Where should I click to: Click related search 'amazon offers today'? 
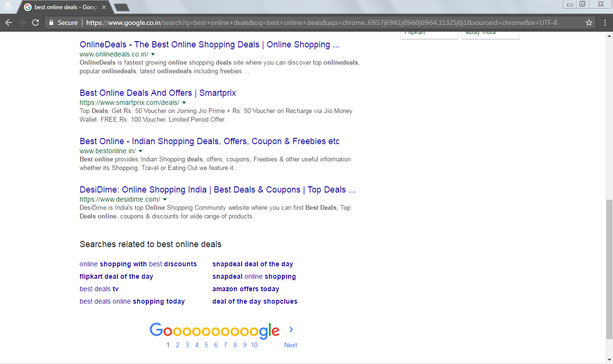coord(245,289)
